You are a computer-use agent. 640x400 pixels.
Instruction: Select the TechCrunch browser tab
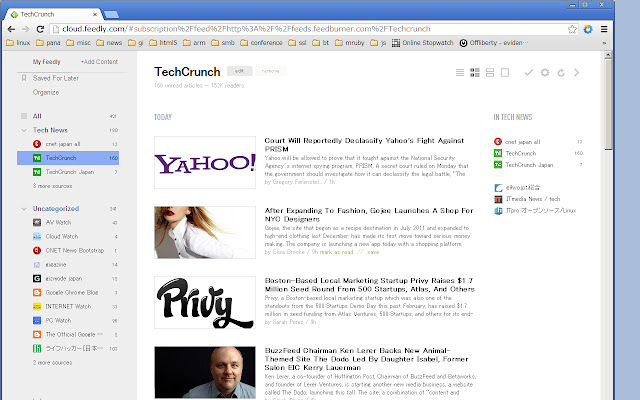point(52,14)
